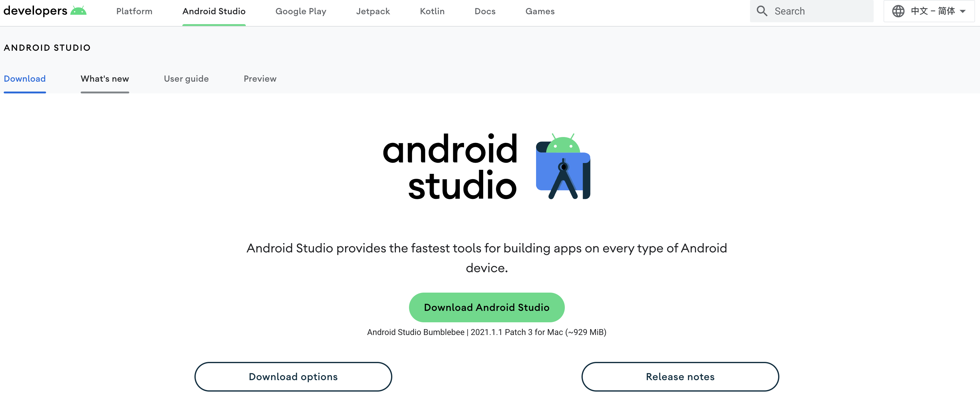Screen dimensions: 980x412
Task: Switch to the What's new tab
Action: [104, 79]
